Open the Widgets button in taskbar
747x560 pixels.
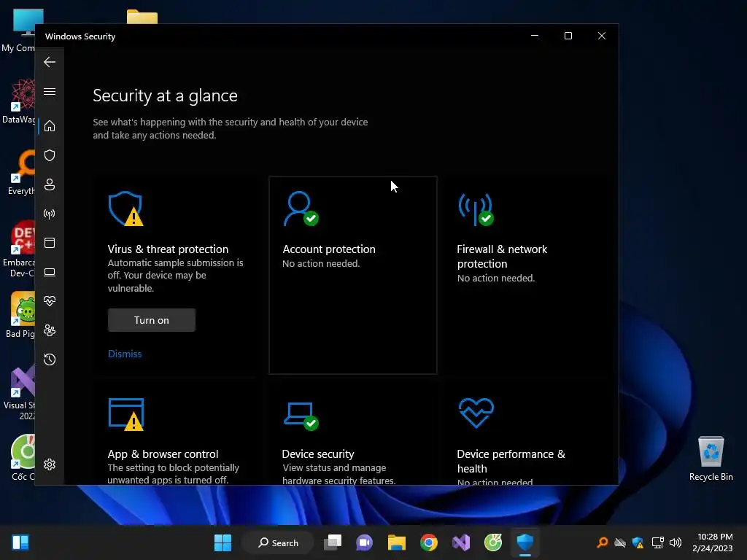click(20, 542)
